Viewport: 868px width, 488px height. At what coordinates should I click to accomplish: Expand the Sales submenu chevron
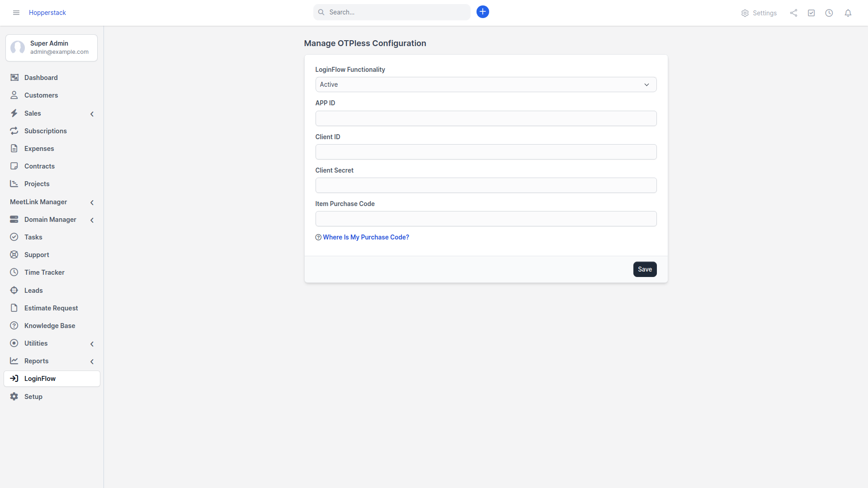92,114
